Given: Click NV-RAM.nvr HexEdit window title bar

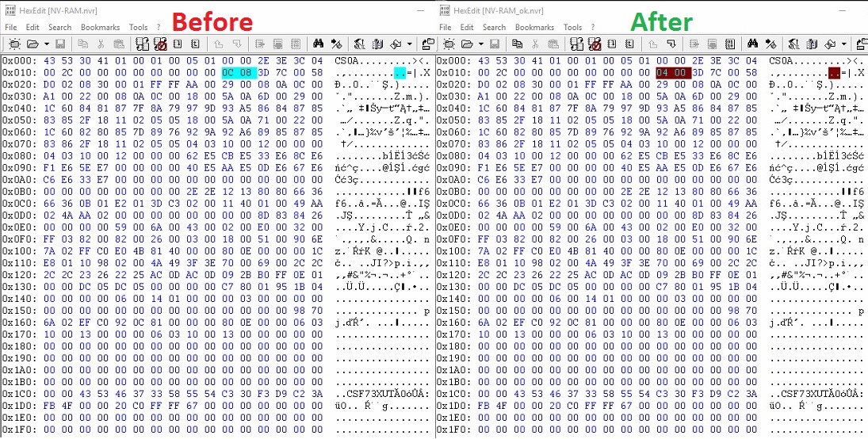Looking at the screenshot, I should (217, 10).
